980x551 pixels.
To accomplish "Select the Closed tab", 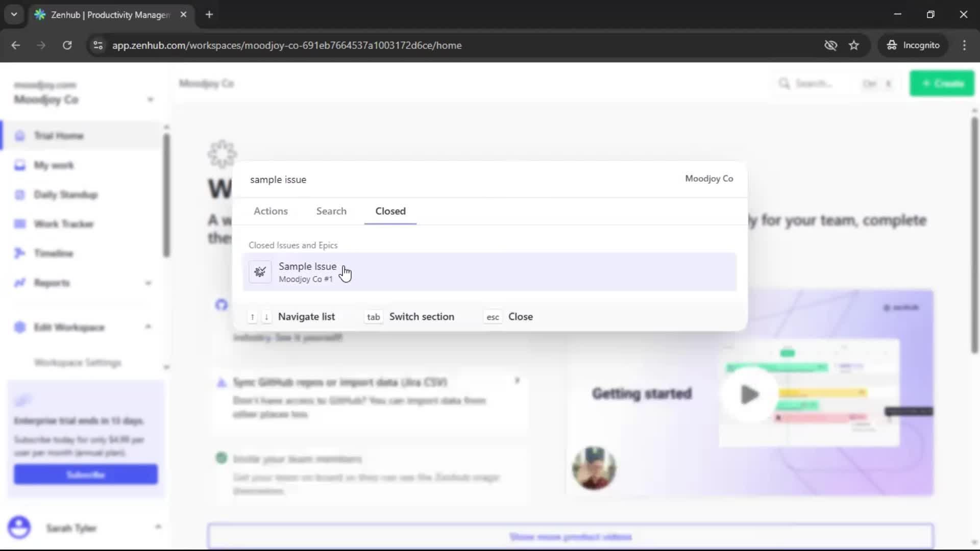I will tap(390, 211).
